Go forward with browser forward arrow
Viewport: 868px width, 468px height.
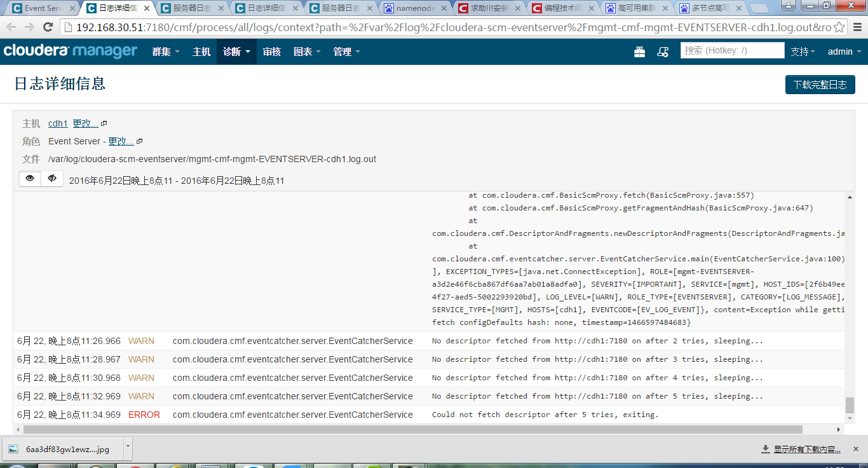pos(29,27)
